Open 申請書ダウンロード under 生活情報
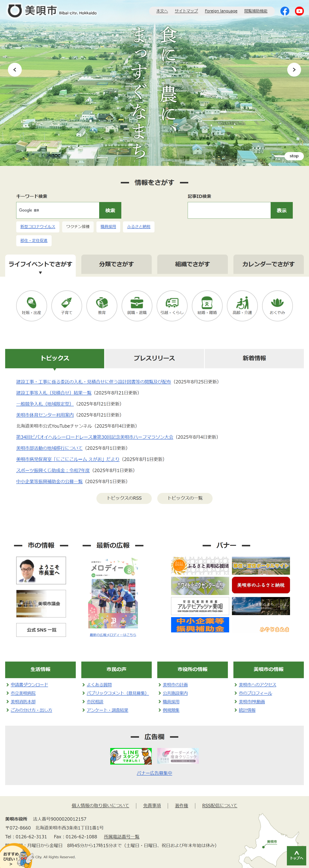The width and height of the screenshot is (309, 868). 29,685
